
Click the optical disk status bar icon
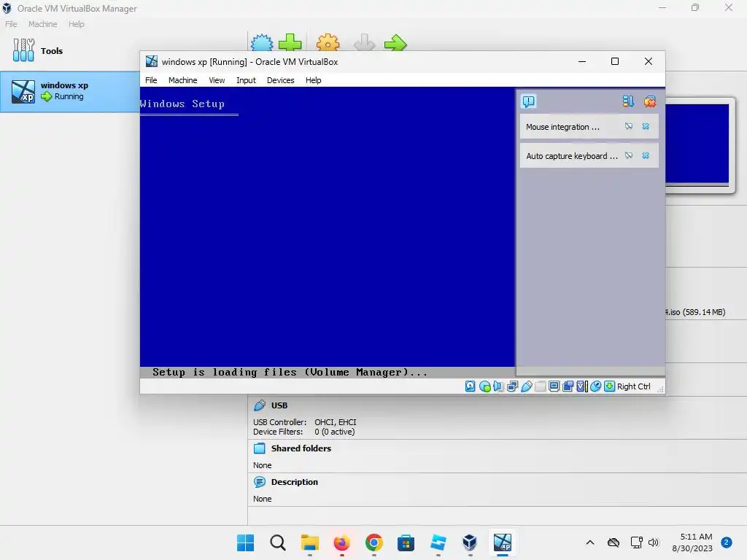[484, 386]
